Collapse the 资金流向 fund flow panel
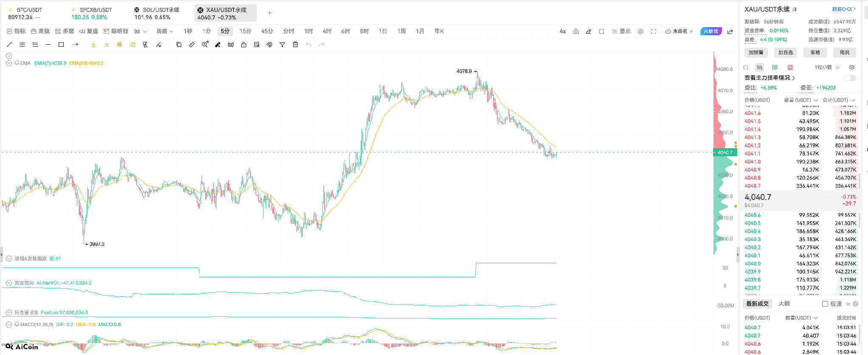The height and width of the screenshot is (355, 868). coord(9,283)
